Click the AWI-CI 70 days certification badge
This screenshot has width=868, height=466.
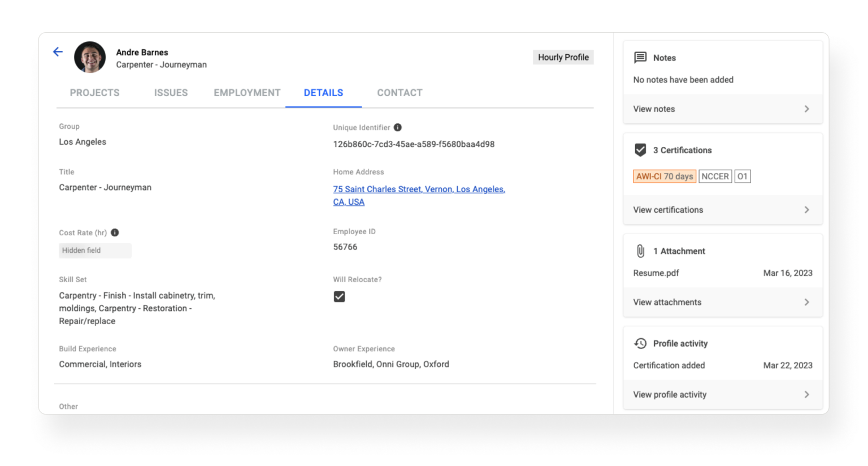click(664, 176)
